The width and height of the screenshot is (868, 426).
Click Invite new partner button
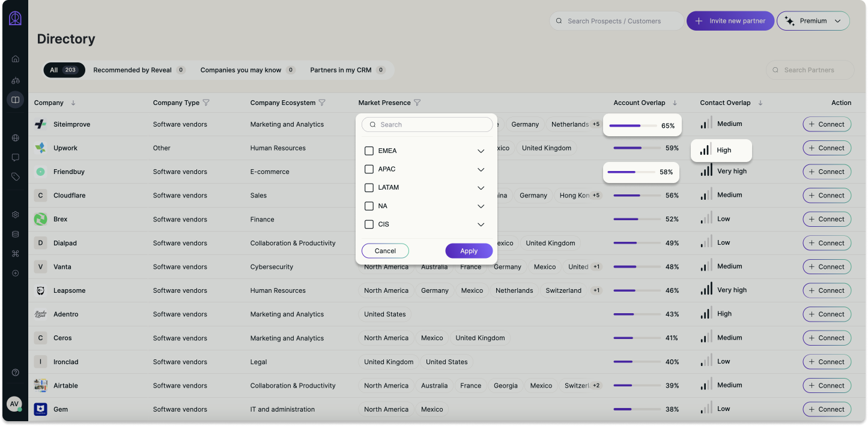pyautogui.click(x=730, y=21)
